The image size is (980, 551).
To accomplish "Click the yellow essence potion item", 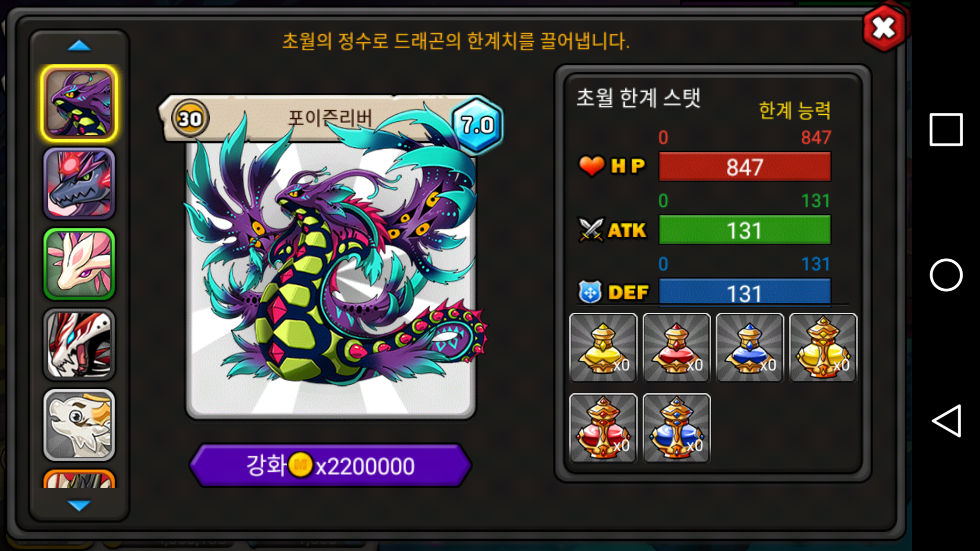I will point(603,347).
